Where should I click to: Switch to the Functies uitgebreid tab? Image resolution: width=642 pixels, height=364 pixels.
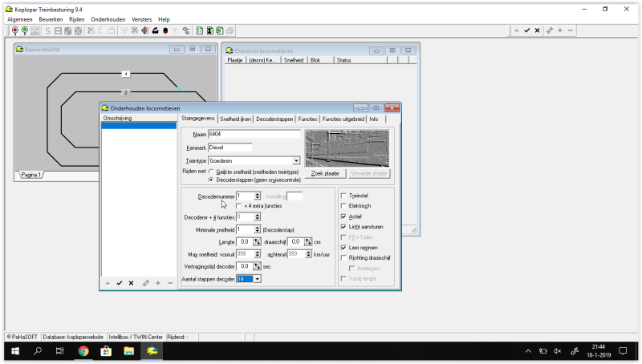[343, 119]
